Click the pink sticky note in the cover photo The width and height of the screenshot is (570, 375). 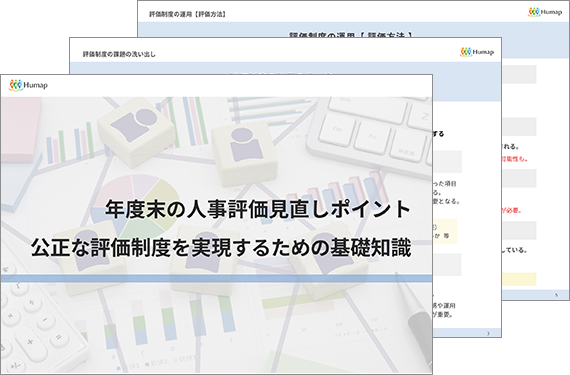(x=20, y=129)
